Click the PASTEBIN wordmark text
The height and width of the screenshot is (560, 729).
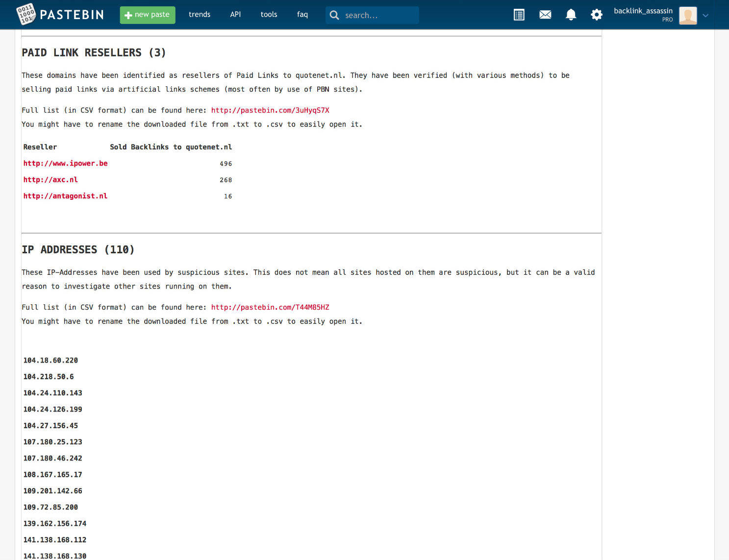(72, 15)
